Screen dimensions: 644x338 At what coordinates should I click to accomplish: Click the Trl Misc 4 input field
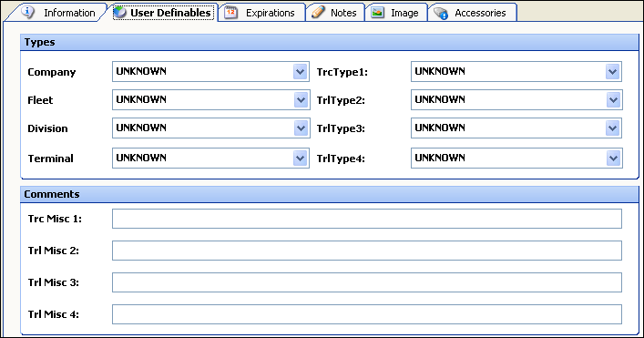(367, 314)
